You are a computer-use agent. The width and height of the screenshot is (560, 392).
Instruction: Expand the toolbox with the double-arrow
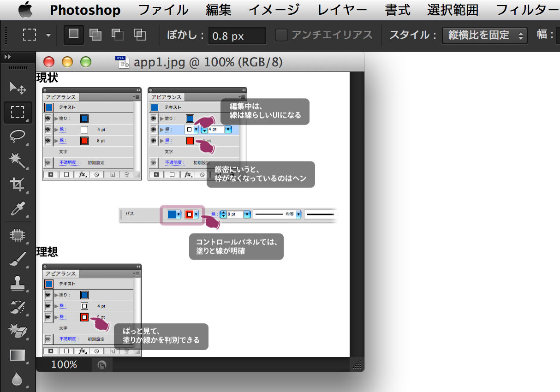pyautogui.click(x=8, y=57)
